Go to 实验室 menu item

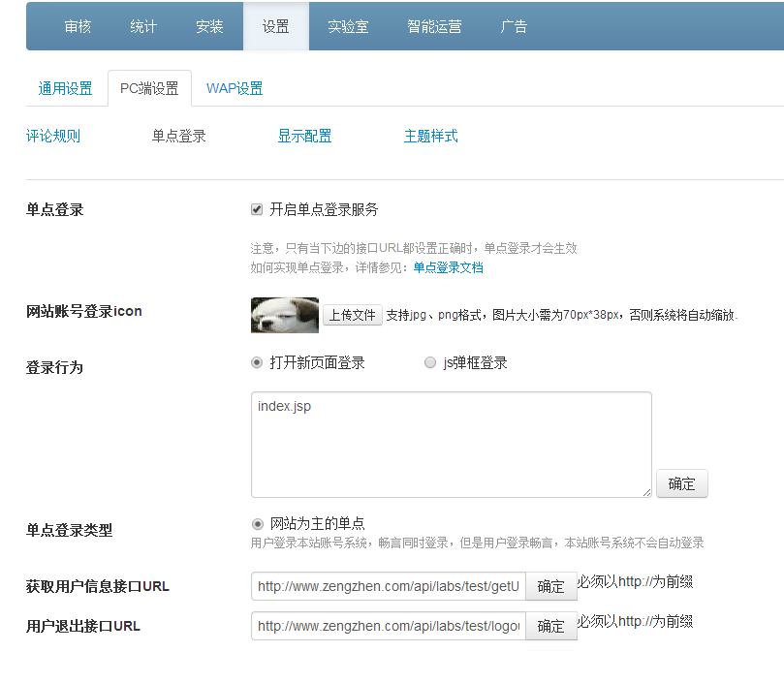coord(348,26)
